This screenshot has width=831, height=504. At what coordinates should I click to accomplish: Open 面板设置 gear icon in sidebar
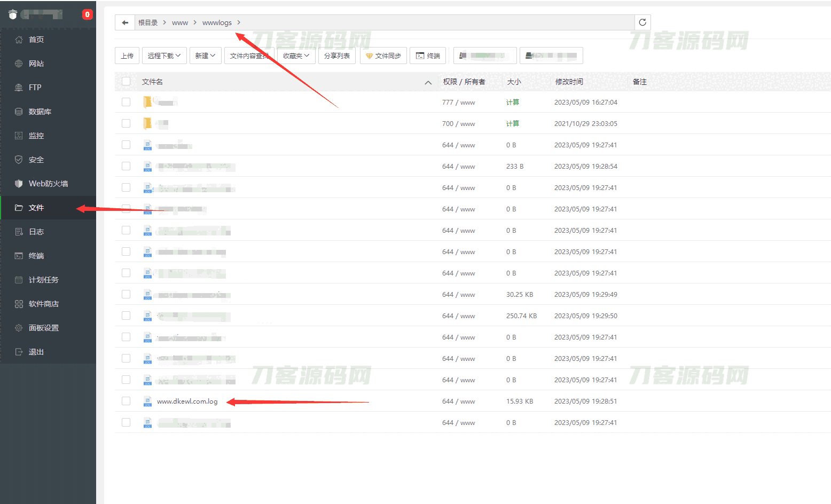tap(19, 328)
